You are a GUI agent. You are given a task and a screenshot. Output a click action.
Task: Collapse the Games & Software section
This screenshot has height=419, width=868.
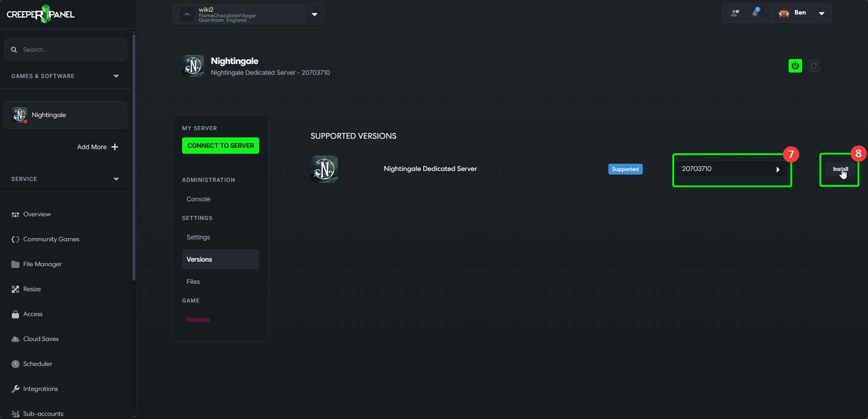(116, 76)
